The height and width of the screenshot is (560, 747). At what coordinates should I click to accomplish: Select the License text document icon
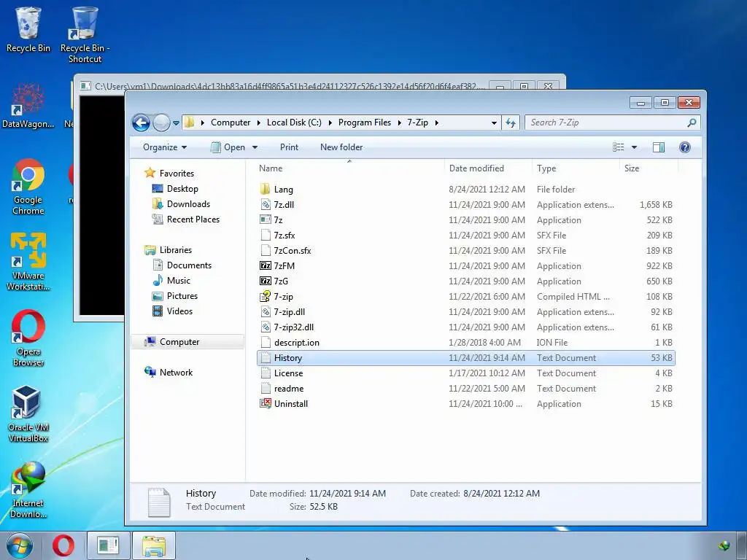pos(266,373)
